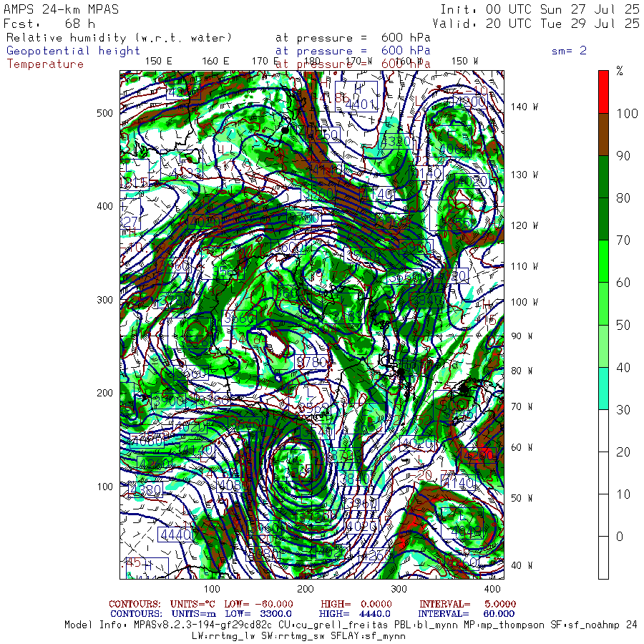The width and height of the screenshot is (644, 644).
Task: Click the white 0–10% colorbar segment
Action: [x=603, y=515]
